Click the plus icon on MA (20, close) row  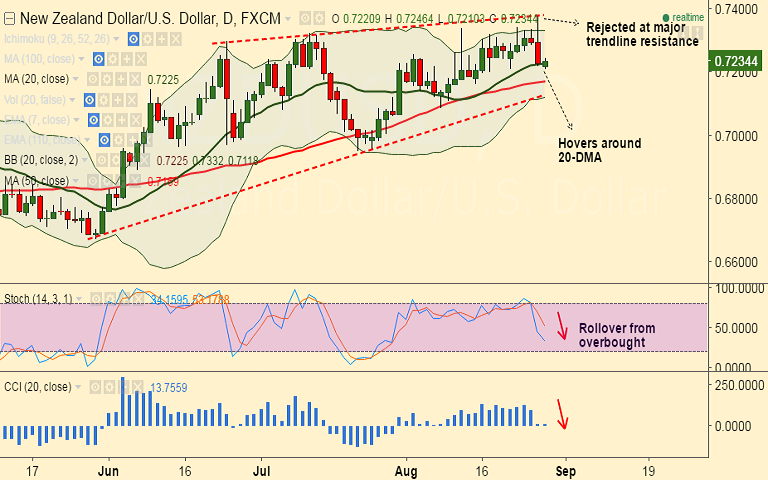[x=121, y=79]
